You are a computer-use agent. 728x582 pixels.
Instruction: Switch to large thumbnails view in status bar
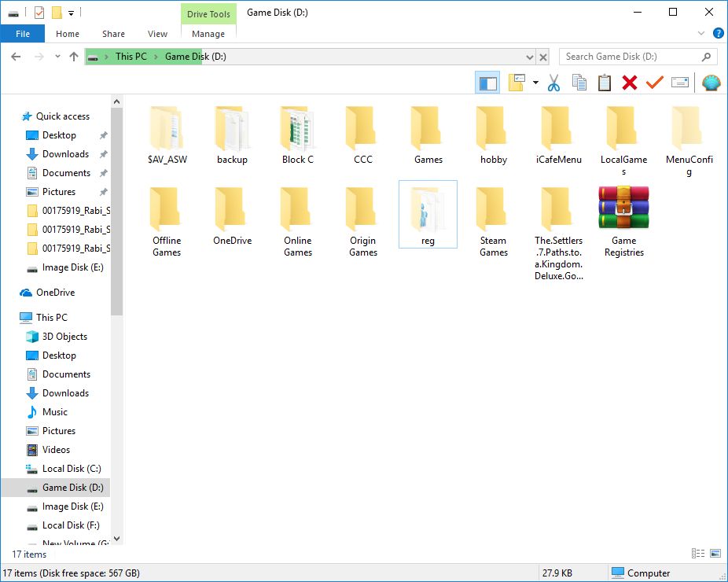(715, 554)
